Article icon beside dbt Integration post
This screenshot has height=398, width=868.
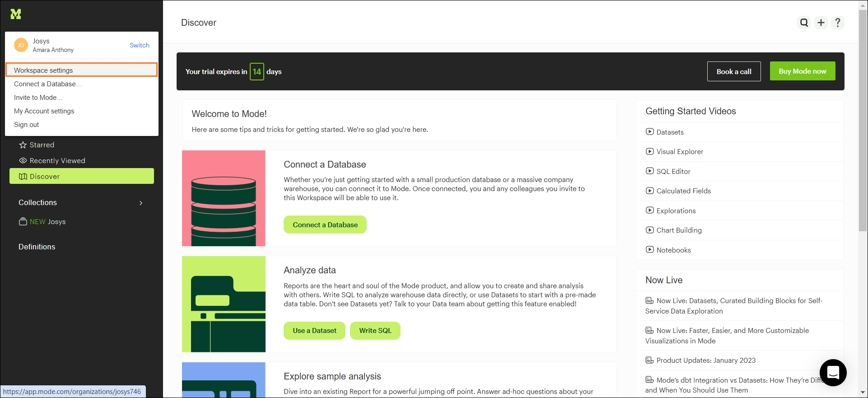point(649,380)
